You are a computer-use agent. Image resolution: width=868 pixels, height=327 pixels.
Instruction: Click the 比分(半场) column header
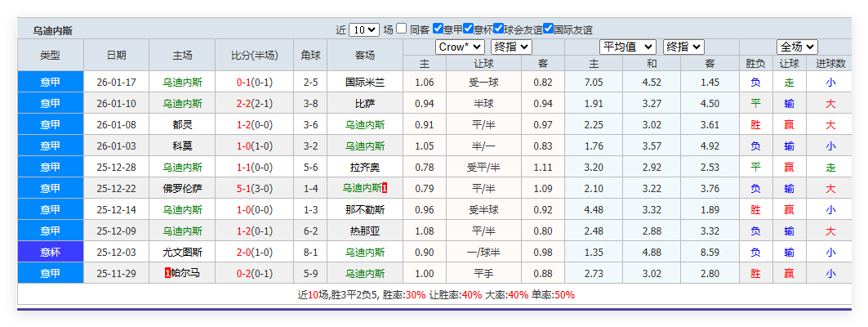[x=255, y=56]
